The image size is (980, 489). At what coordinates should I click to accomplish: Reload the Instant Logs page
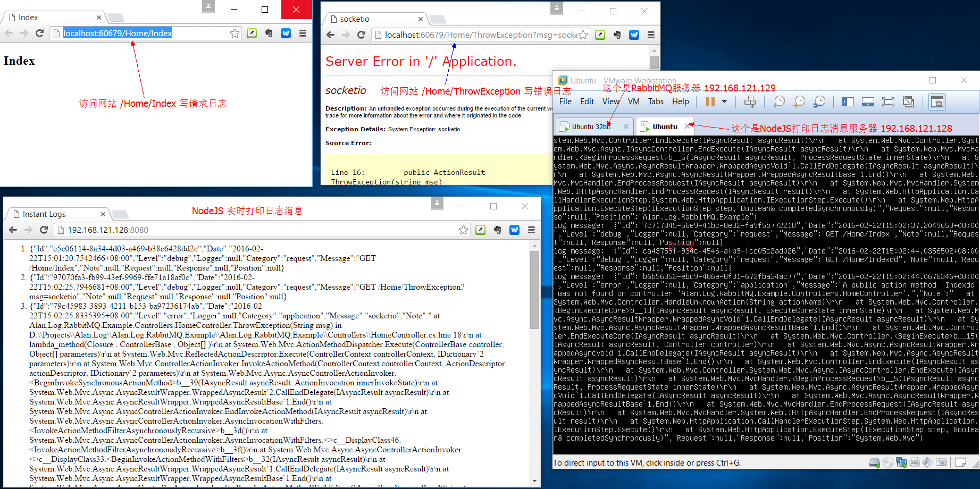[x=44, y=230]
